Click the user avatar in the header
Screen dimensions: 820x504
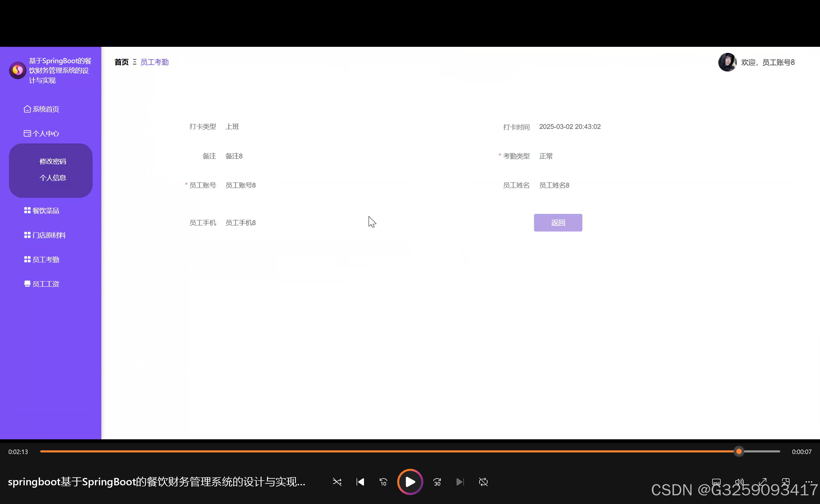727,62
